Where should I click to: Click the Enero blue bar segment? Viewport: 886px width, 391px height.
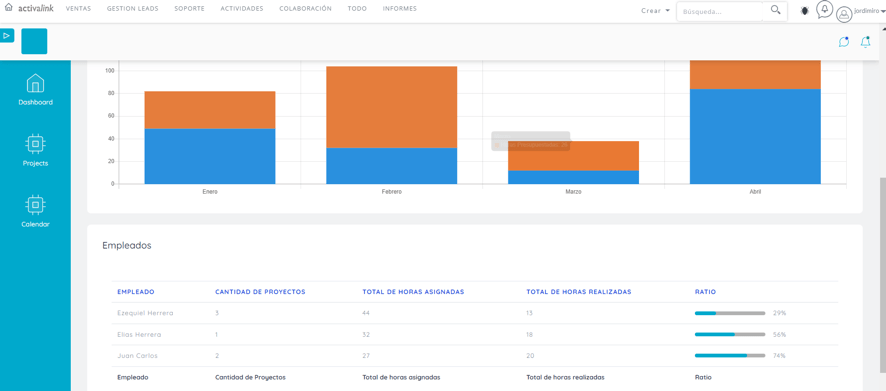(x=210, y=157)
